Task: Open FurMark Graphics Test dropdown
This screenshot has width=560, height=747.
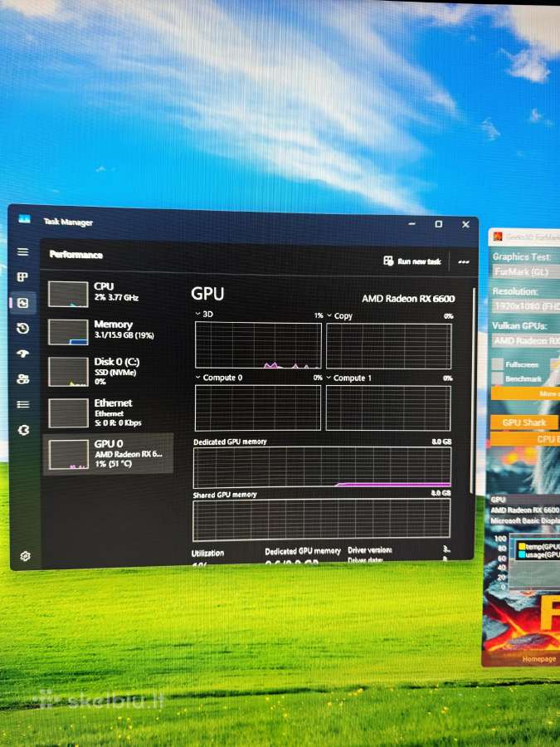Action: click(526, 272)
